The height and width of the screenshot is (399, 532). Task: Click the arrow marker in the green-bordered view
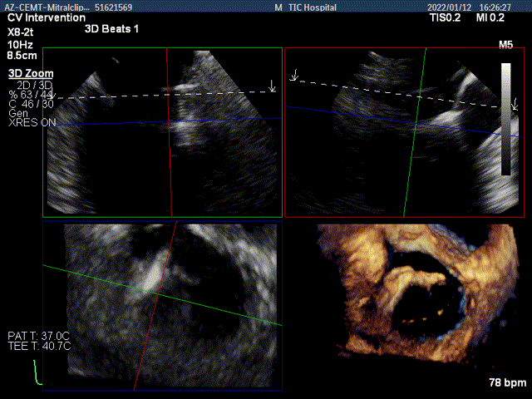272,86
